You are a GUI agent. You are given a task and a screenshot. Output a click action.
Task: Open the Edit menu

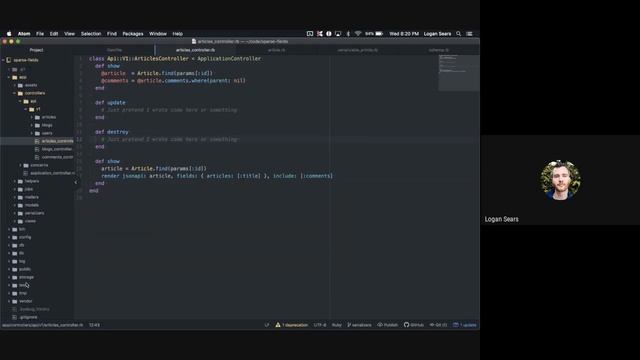54,34
